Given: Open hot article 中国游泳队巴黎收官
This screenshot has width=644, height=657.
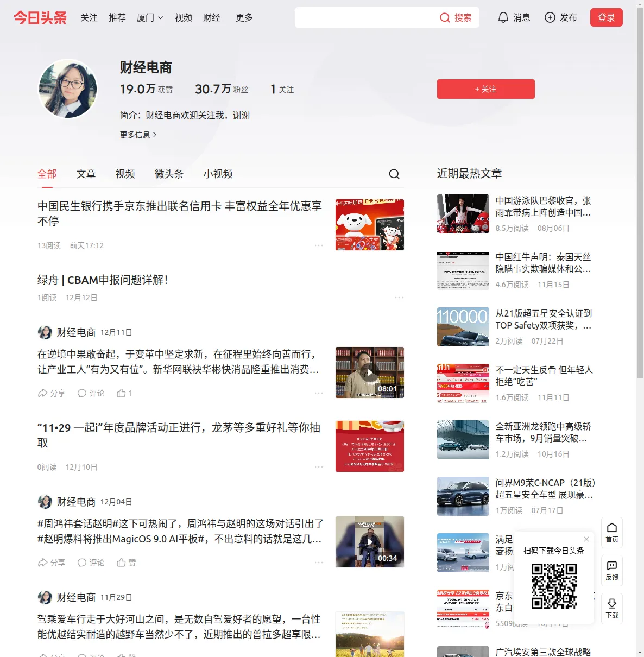Looking at the screenshot, I should [544, 206].
